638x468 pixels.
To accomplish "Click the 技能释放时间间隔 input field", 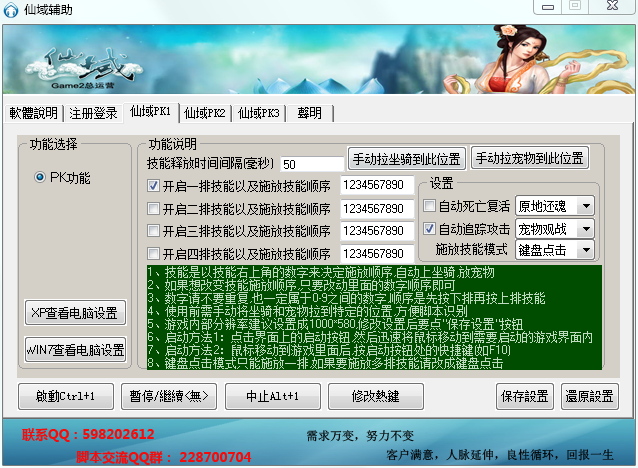I will tap(311, 163).
